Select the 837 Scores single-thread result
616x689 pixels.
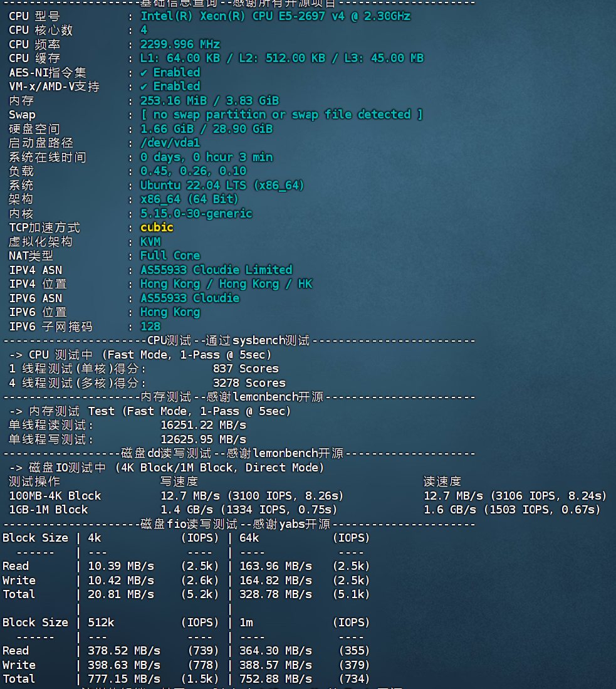[246, 369]
